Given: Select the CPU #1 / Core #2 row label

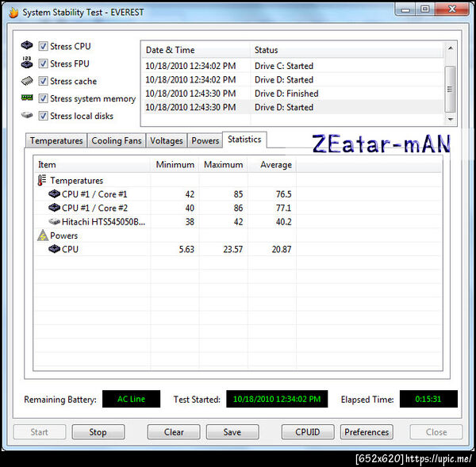Looking at the screenshot, I should click(x=94, y=209).
